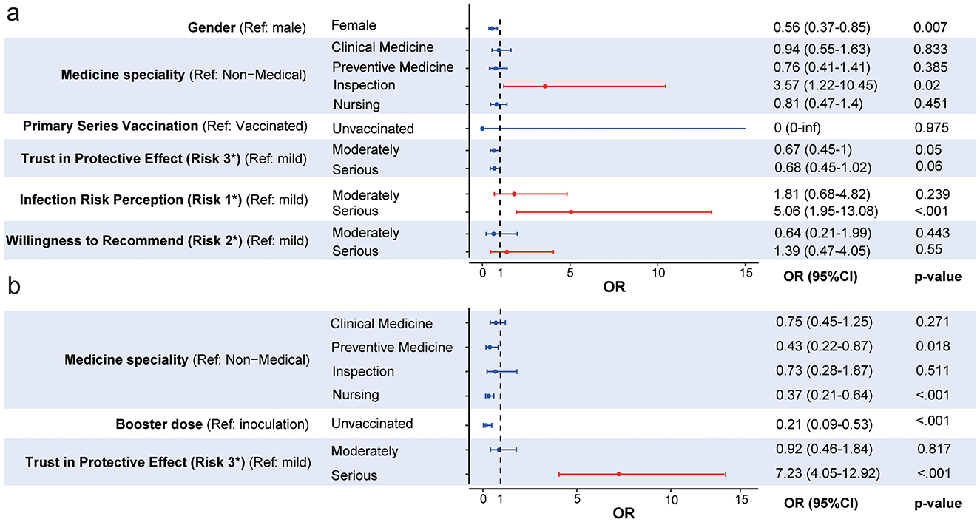Click the panel label "b"
The image size is (980, 522).
click(x=13, y=287)
